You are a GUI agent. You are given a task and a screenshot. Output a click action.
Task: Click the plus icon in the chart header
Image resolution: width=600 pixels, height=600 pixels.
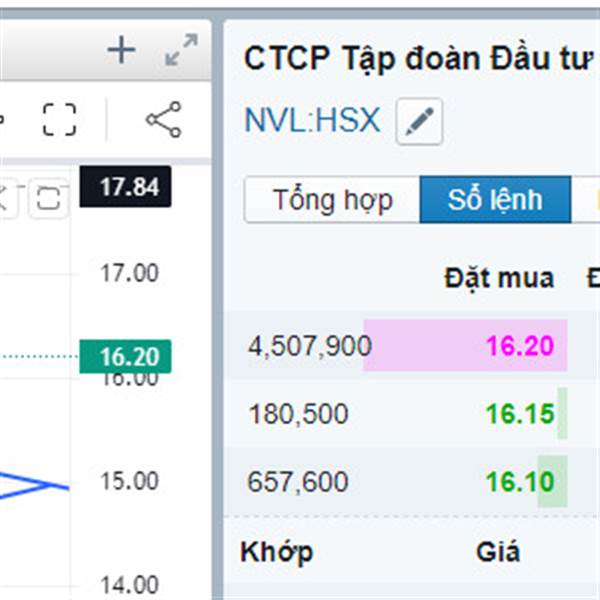pyautogui.click(x=121, y=50)
